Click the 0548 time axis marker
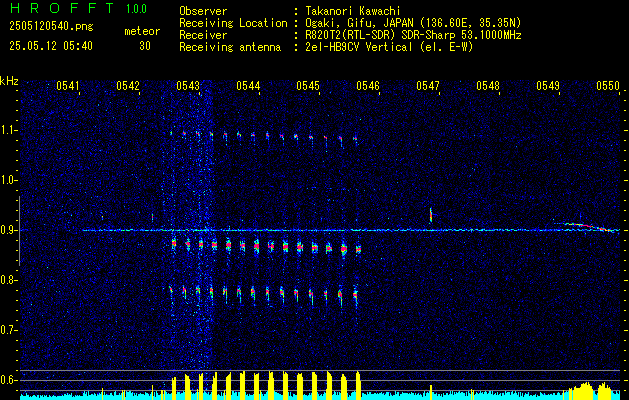This screenshot has width=629, height=400. pos(488,85)
